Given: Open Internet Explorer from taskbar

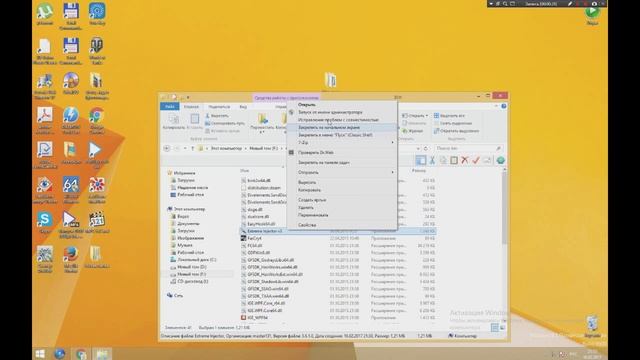Looking at the screenshot, I should [x=60, y=353].
